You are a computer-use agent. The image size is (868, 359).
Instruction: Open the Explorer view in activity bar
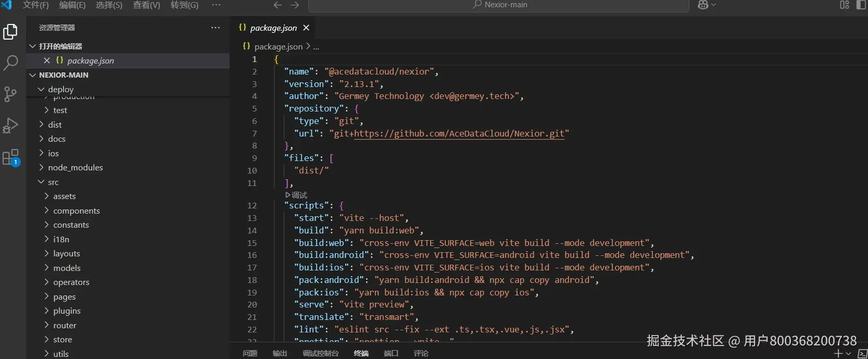click(x=10, y=32)
